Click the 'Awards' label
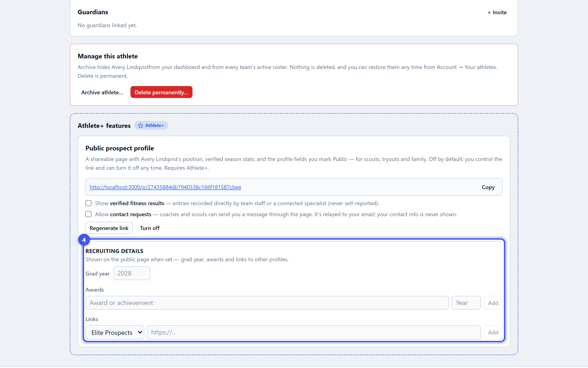The image size is (588, 368). 95,290
